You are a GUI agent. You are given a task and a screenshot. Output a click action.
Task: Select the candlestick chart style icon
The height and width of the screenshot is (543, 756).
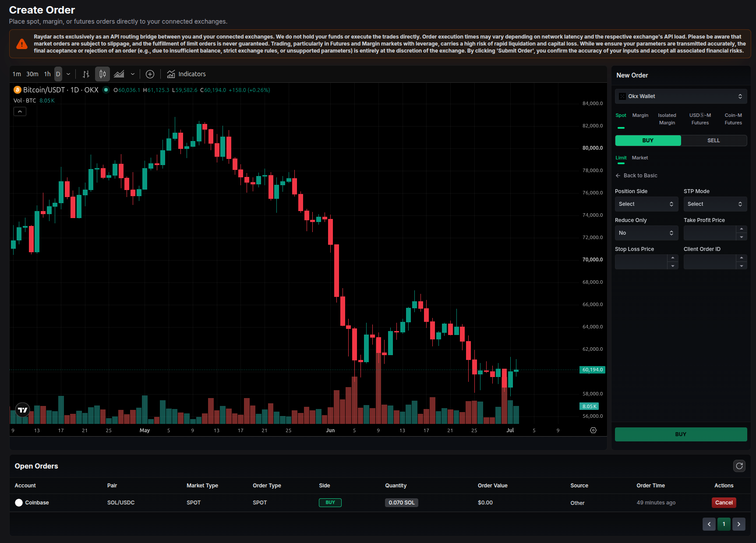102,74
